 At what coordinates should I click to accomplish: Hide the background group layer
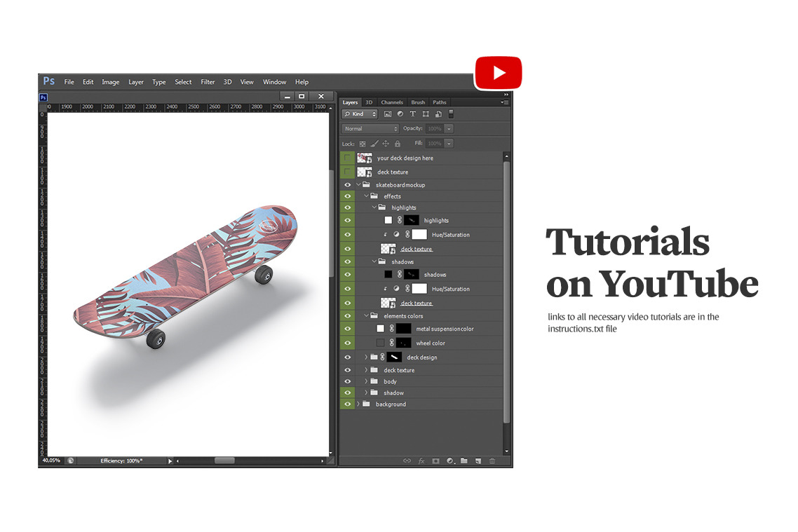pos(347,404)
